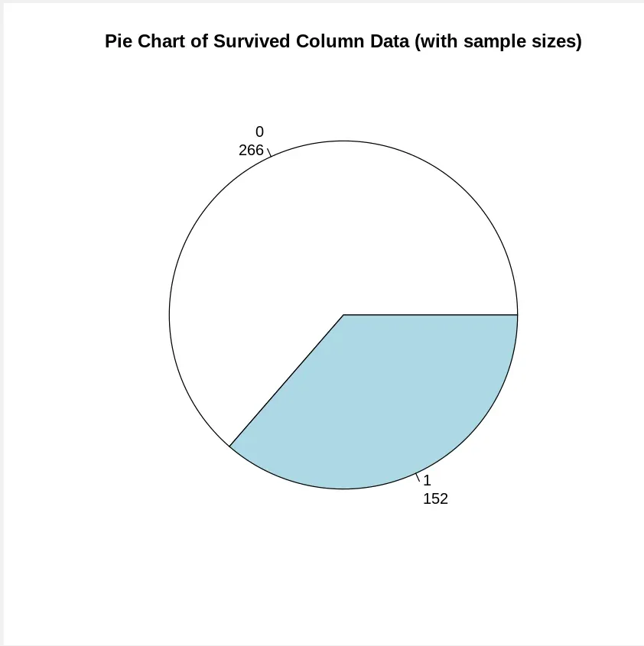Click the gray border strip on left edge
Image resolution: width=644 pixels, height=646 pixels.
pyautogui.click(x=2, y=323)
